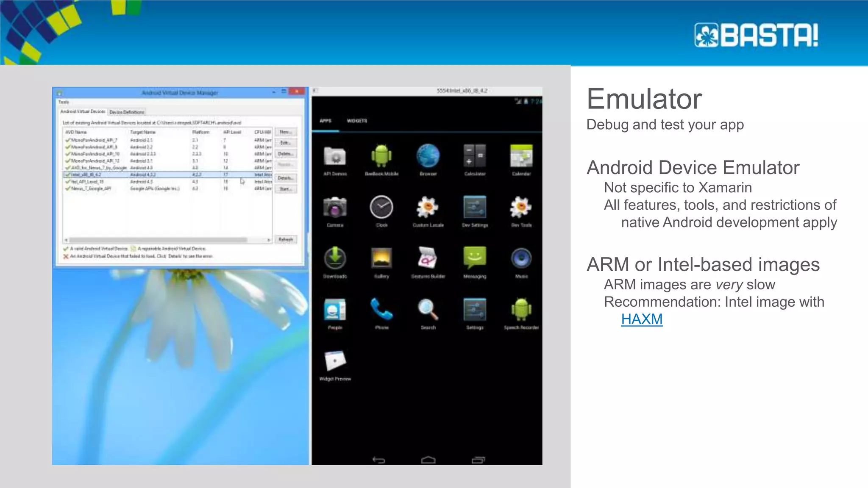This screenshot has height=488, width=868.
Task: Click the AVD list horizontal scrollbar
Action: [x=158, y=240]
